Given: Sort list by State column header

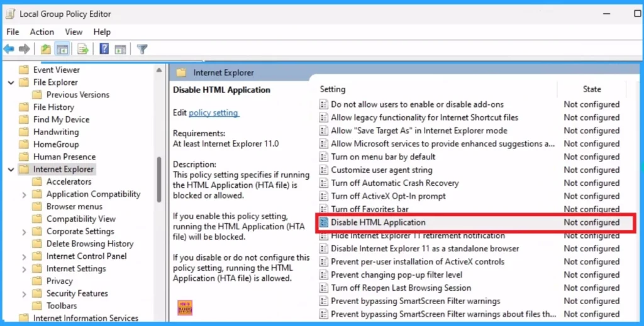Looking at the screenshot, I should (592, 89).
